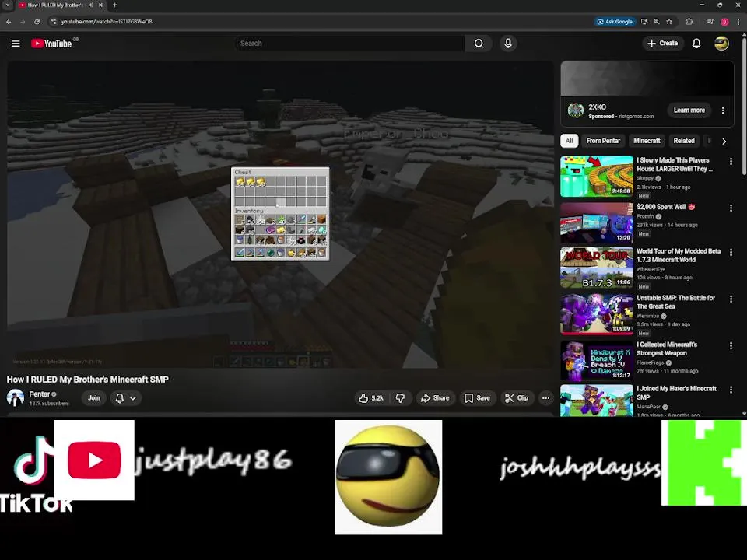Click the Create button

coord(663,44)
